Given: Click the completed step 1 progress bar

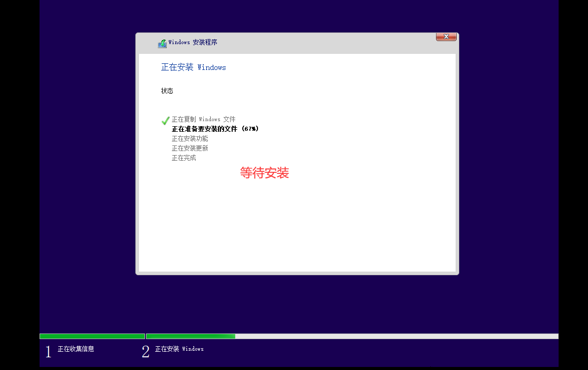Looking at the screenshot, I should point(92,336).
